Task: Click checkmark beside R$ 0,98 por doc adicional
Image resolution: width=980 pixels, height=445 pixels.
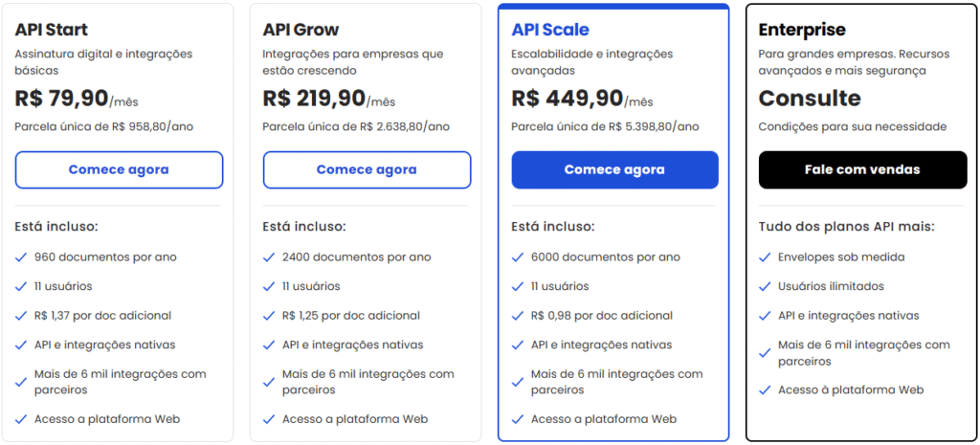Action: [x=518, y=316]
